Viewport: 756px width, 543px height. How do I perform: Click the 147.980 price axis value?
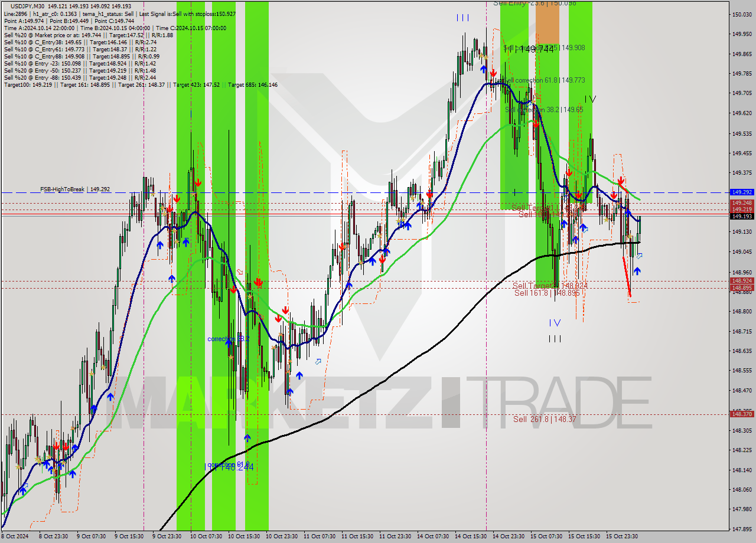tap(742, 509)
